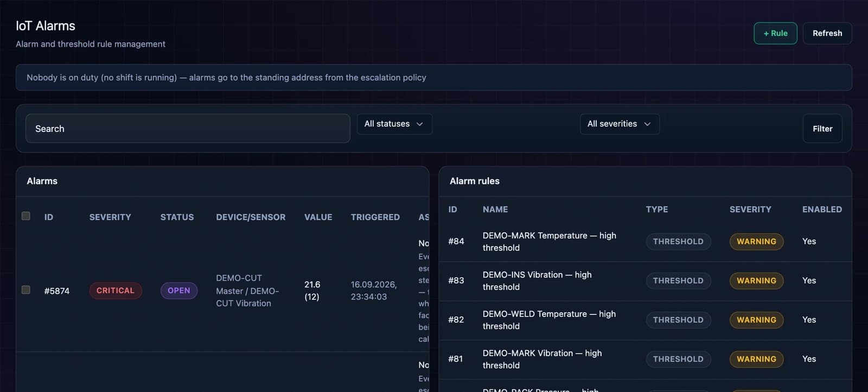Image resolution: width=868 pixels, height=392 pixels.
Task: Toggle the select-all alarms checkbox
Action: pos(25,216)
